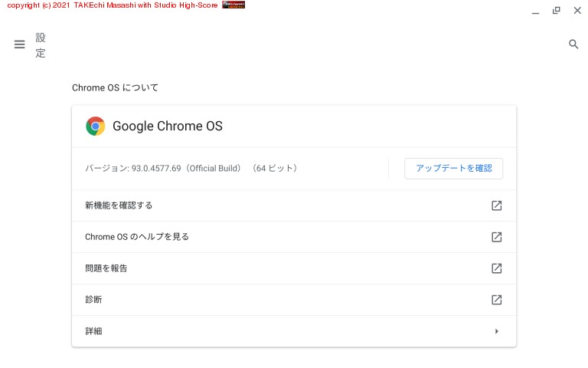Image resolution: width=588 pixels, height=368 pixels.
Task: Open the 新機能を確認する link row
Action: tap(119, 205)
